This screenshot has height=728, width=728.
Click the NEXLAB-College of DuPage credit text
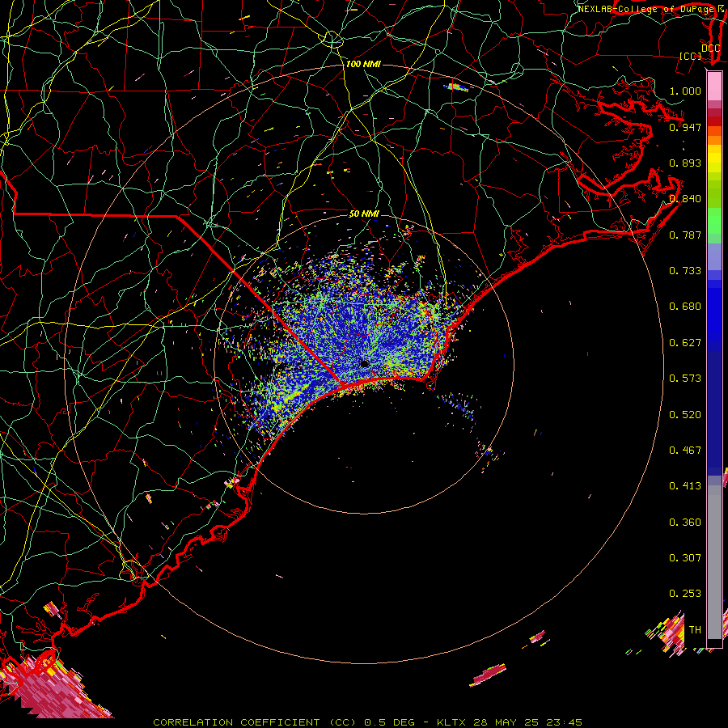pos(645,9)
